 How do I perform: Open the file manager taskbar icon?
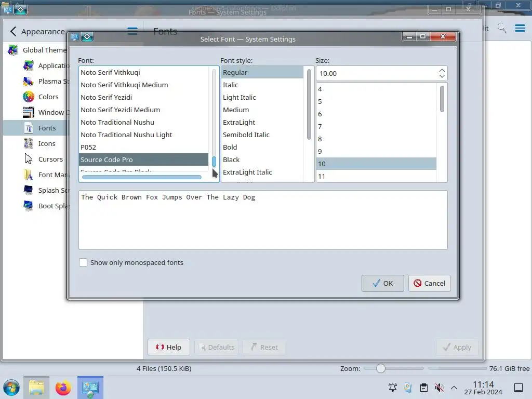tap(36, 388)
